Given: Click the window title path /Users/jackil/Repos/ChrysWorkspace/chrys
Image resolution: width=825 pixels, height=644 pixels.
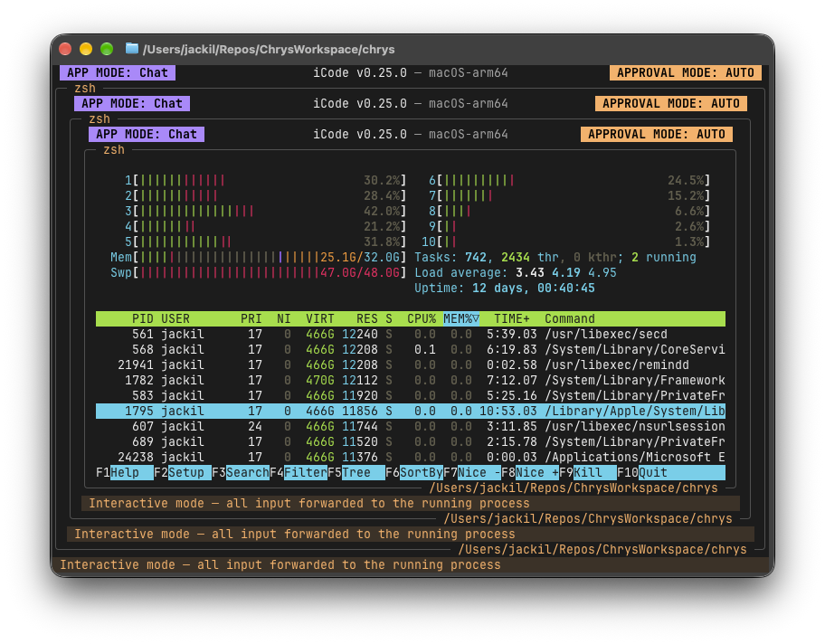Looking at the screenshot, I should pyautogui.click(x=269, y=50).
